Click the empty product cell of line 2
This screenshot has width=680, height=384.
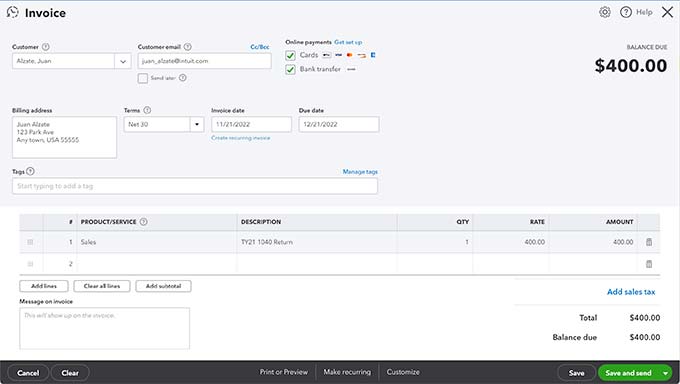click(157, 264)
